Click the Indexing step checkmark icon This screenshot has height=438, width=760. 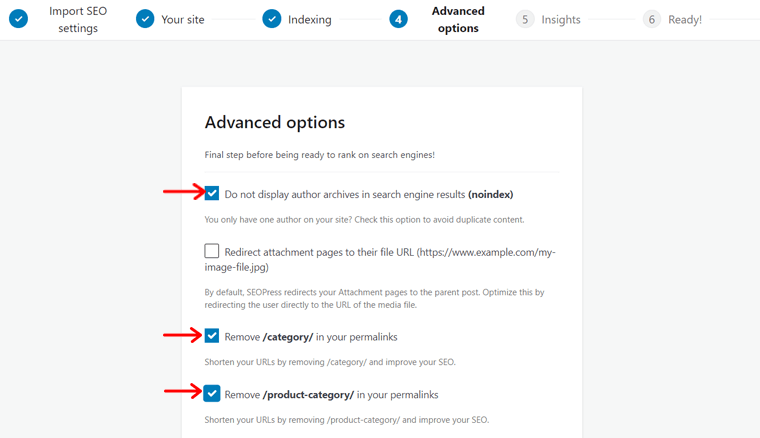click(x=272, y=19)
